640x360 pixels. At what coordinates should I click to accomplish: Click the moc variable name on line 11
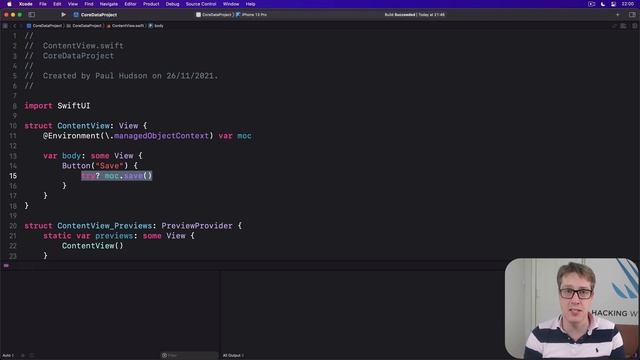(x=244, y=136)
